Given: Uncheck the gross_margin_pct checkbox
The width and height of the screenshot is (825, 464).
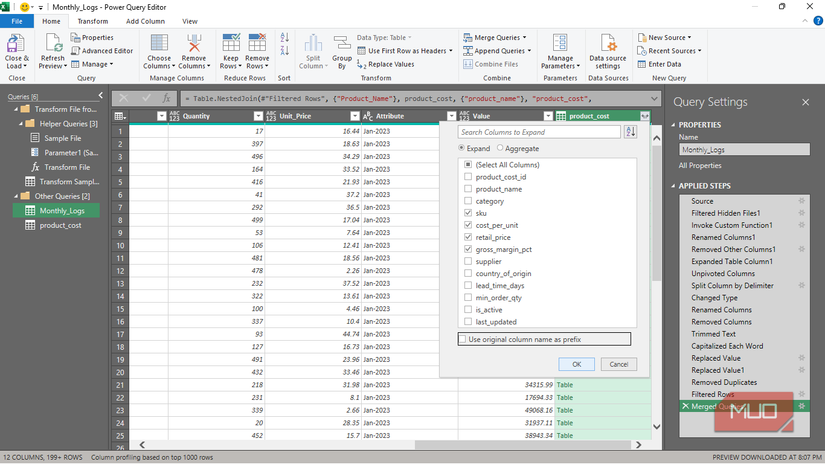Looking at the screenshot, I should click(468, 249).
